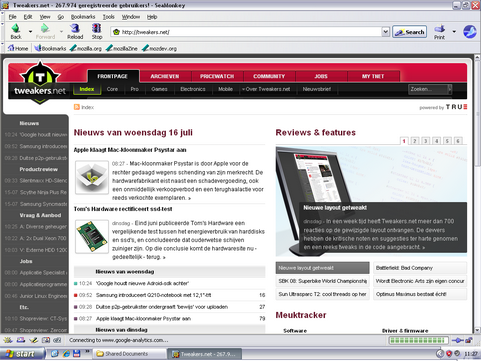
Task: Toggle online/offline mode icon in status bar
Action: [x=458, y=340]
